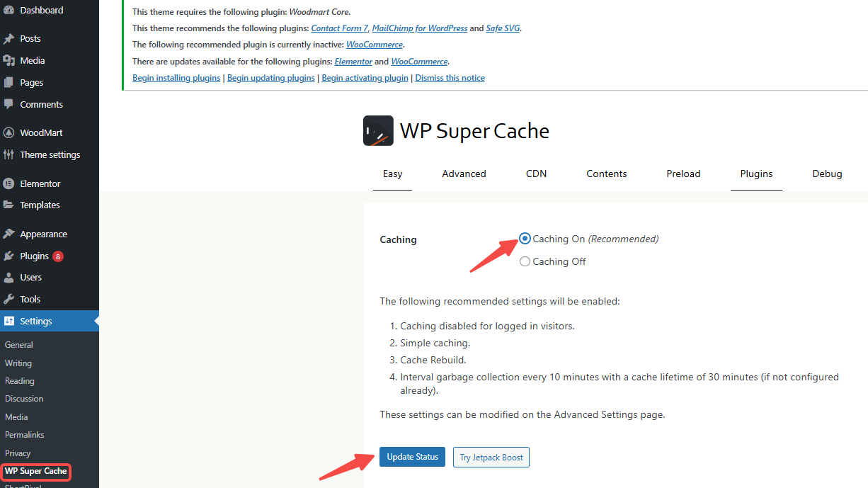868x488 pixels.
Task: Open the Preload tab
Action: click(x=683, y=174)
